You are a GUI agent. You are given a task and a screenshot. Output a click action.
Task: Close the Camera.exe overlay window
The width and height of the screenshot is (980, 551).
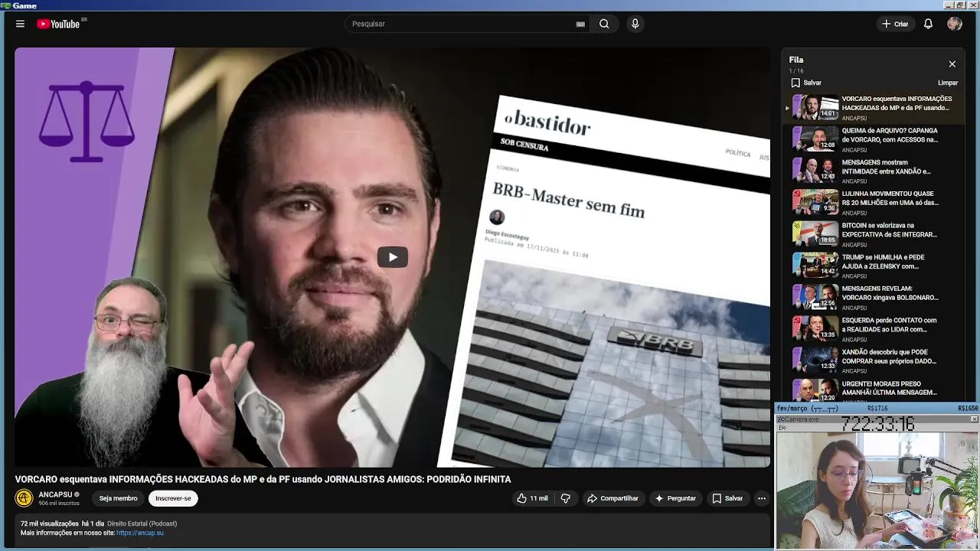[974, 419]
